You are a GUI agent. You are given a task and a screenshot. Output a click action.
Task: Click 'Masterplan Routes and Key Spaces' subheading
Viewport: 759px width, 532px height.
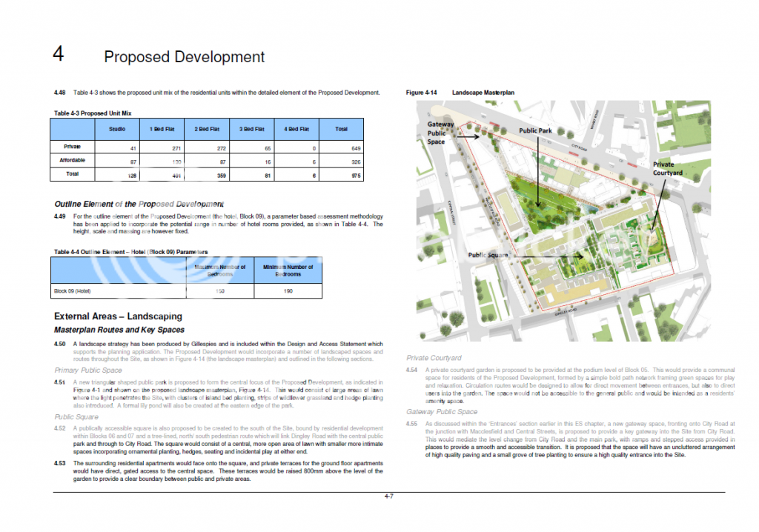(x=119, y=330)
